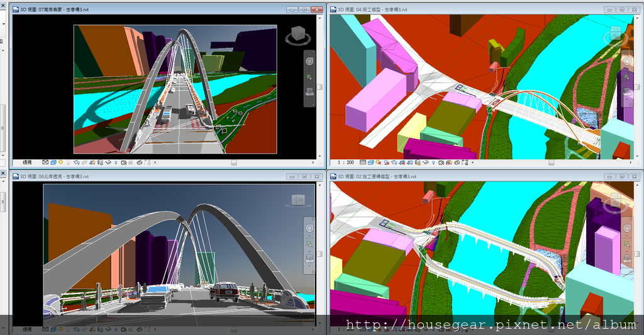Toggle Show Crop Region in 07南岸鳥瞰 view
Screen dimensions: 644x335
coord(92,162)
